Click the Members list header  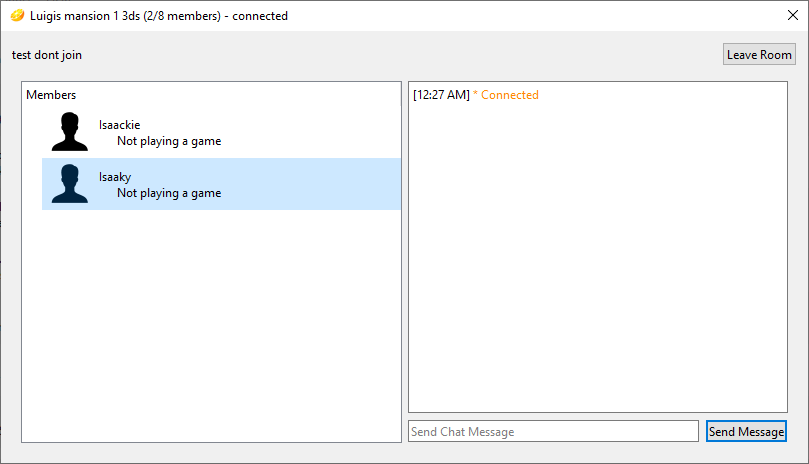point(51,95)
